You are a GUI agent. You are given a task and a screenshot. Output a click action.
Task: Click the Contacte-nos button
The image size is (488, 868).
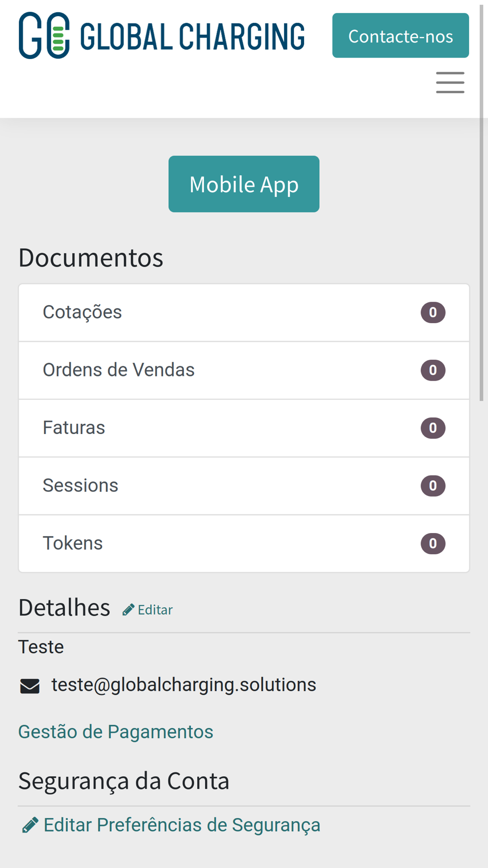(401, 36)
